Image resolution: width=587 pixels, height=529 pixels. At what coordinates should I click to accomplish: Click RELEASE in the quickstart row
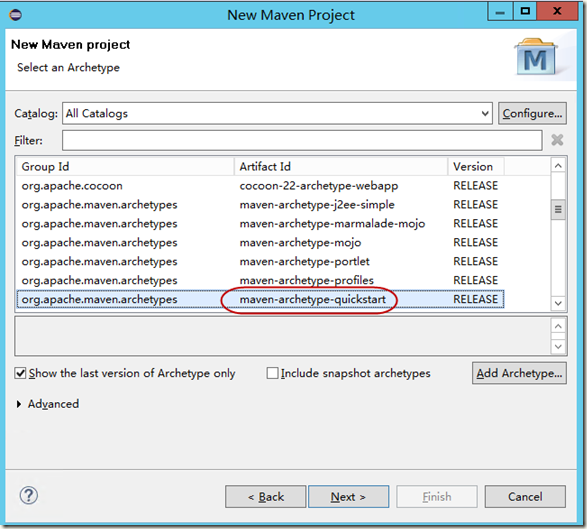pyautogui.click(x=475, y=299)
